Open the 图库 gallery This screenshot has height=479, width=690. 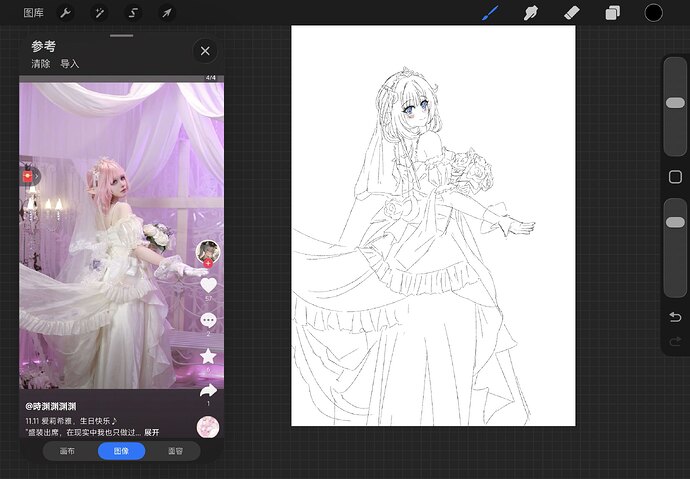point(33,13)
